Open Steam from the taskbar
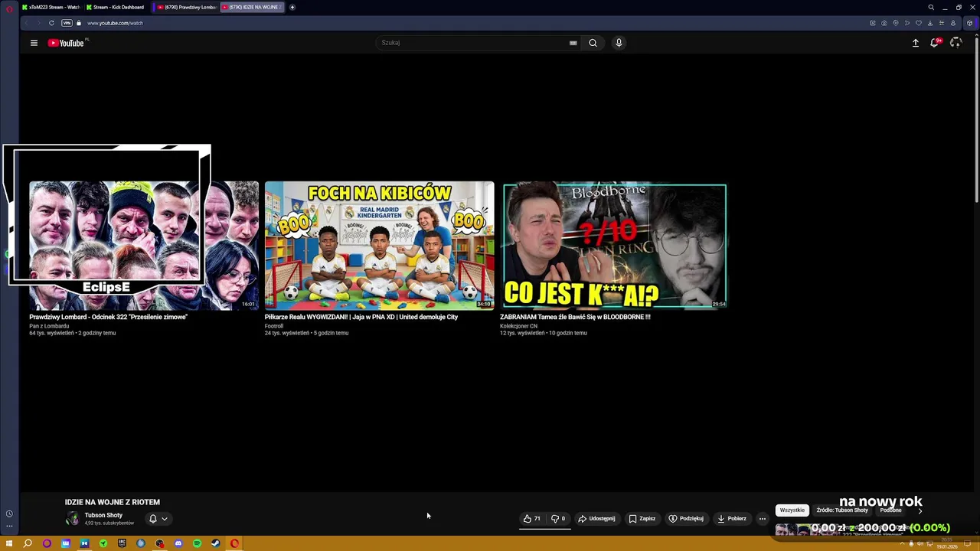The image size is (980, 551). coord(216,543)
